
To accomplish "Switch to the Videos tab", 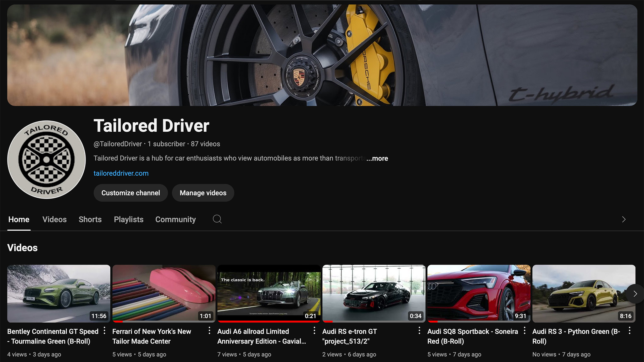I will coord(54,219).
